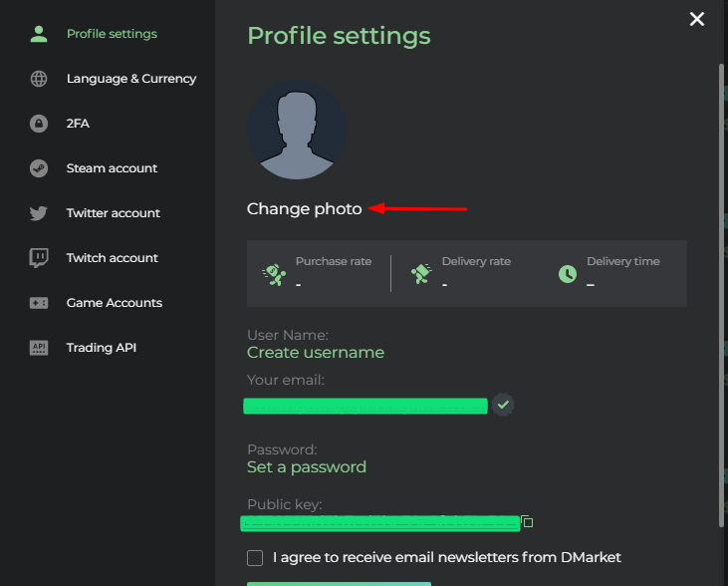
Task: Open Twitch account section
Action: tap(113, 258)
